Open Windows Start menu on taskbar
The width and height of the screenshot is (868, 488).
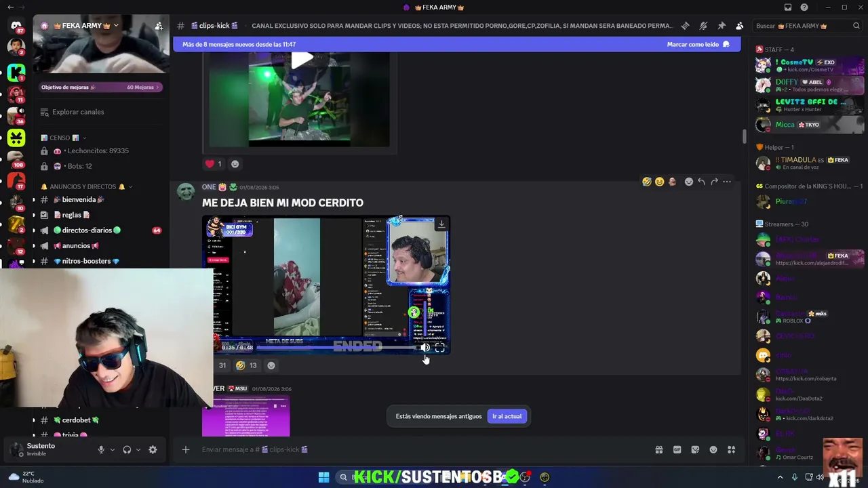pos(323,477)
